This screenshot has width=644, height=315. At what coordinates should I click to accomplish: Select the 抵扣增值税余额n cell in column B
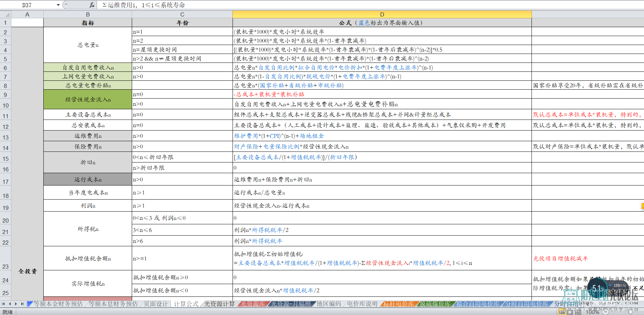pyautogui.click(x=88, y=258)
